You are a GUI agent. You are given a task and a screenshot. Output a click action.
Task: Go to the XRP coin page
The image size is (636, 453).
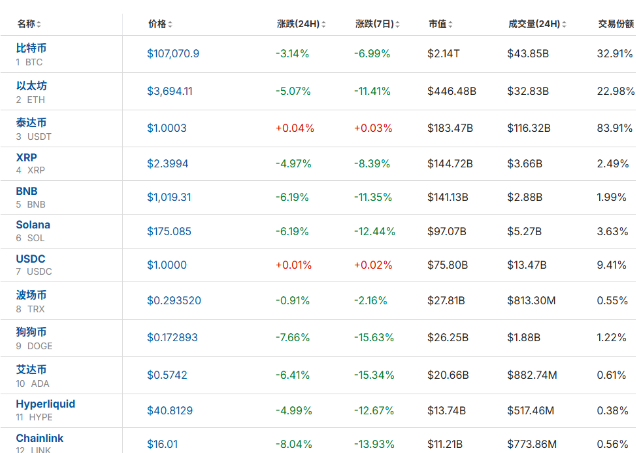pyautogui.click(x=26, y=157)
